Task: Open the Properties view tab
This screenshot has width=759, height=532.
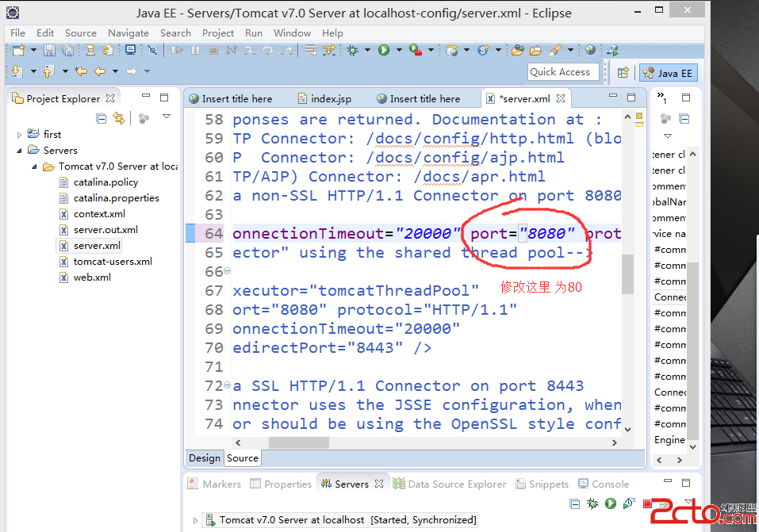Action: tap(281, 484)
